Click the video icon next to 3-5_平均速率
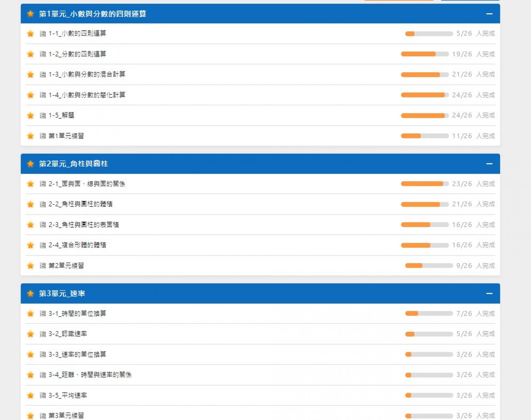Viewport: 531px width, 420px height. (x=42, y=395)
